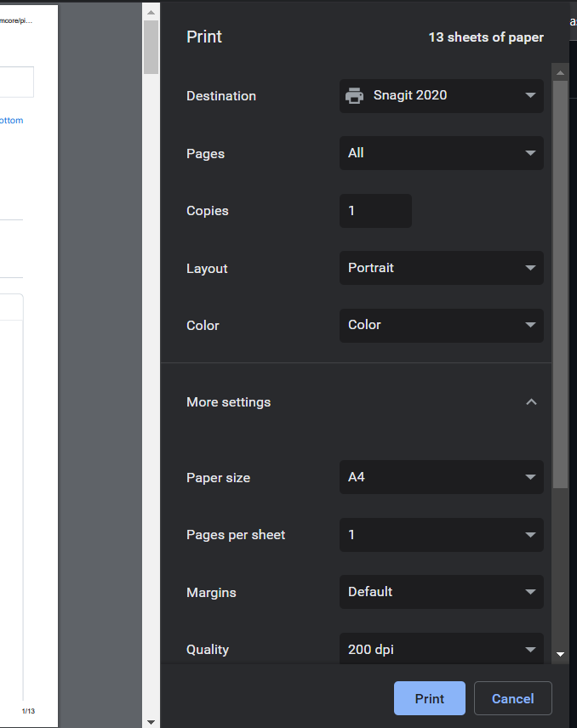Open the Color printing dropdown
Image resolution: width=577 pixels, height=728 pixels.
tap(441, 326)
